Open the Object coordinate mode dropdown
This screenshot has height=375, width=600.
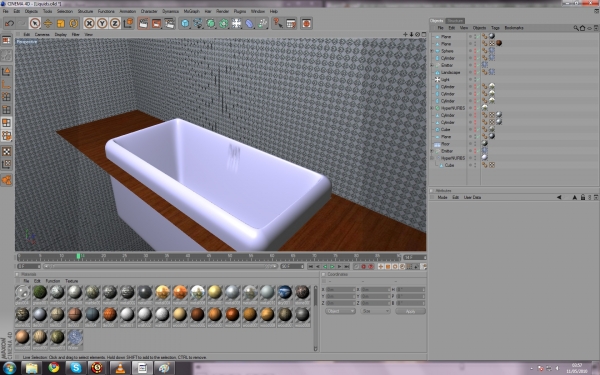point(340,311)
